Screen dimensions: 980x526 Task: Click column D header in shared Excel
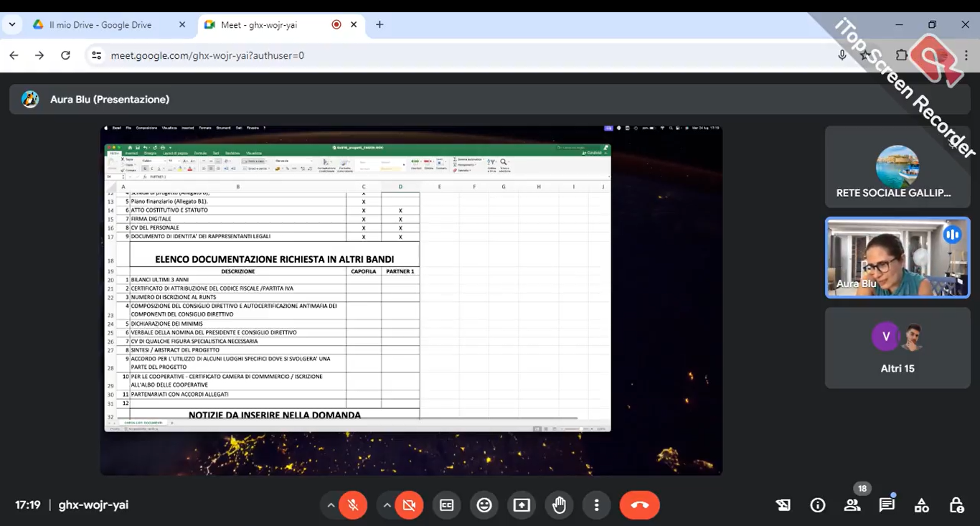pos(400,187)
